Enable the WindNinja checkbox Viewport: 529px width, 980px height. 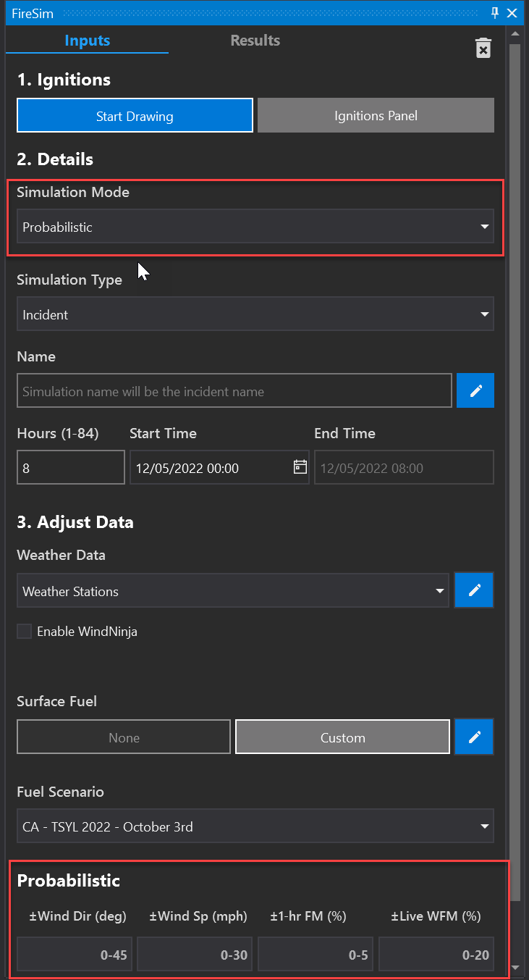[x=25, y=632]
